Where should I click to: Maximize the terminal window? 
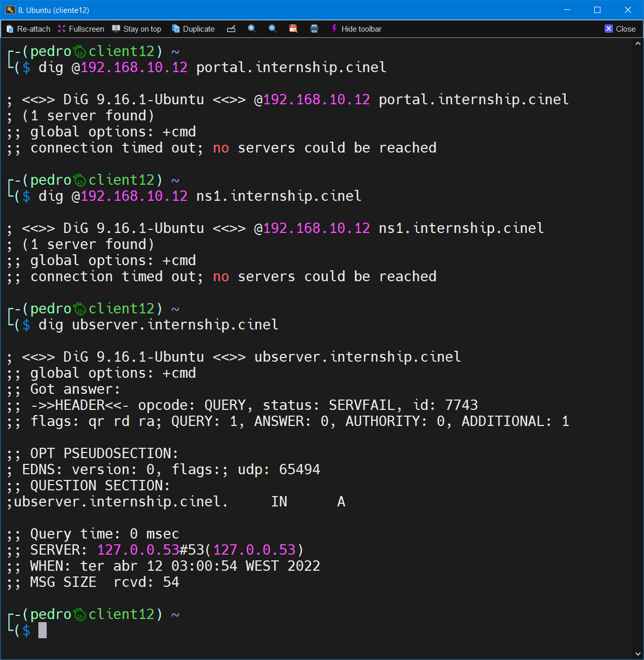pos(597,10)
